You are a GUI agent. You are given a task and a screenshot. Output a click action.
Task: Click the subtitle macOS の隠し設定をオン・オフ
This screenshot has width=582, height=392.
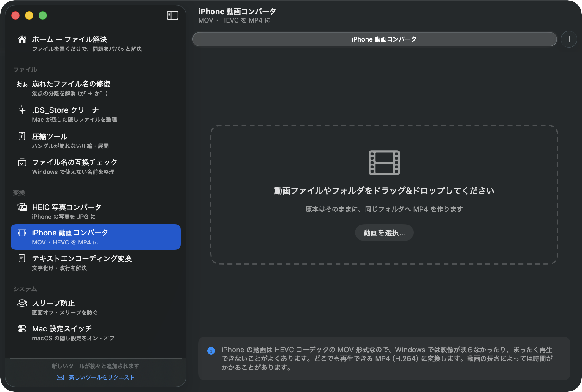pyautogui.click(x=73, y=338)
